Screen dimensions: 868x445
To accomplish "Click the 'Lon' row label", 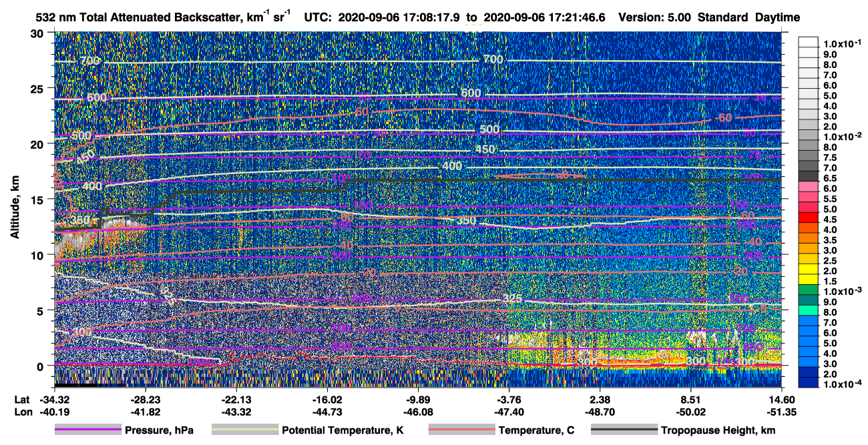I will (22, 412).
